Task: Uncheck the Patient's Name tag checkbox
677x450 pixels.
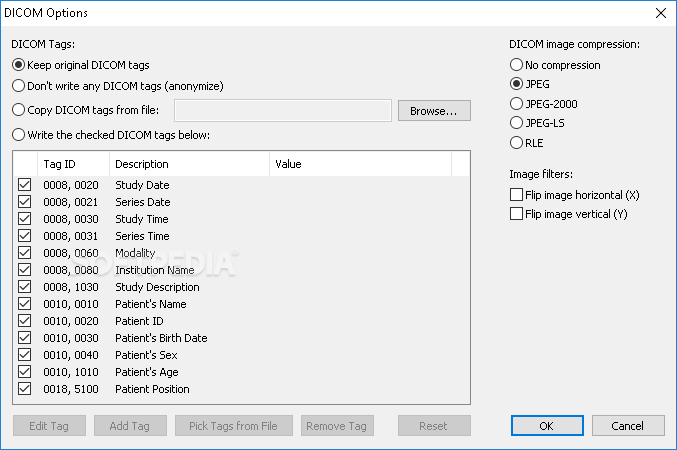Action: pos(25,304)
